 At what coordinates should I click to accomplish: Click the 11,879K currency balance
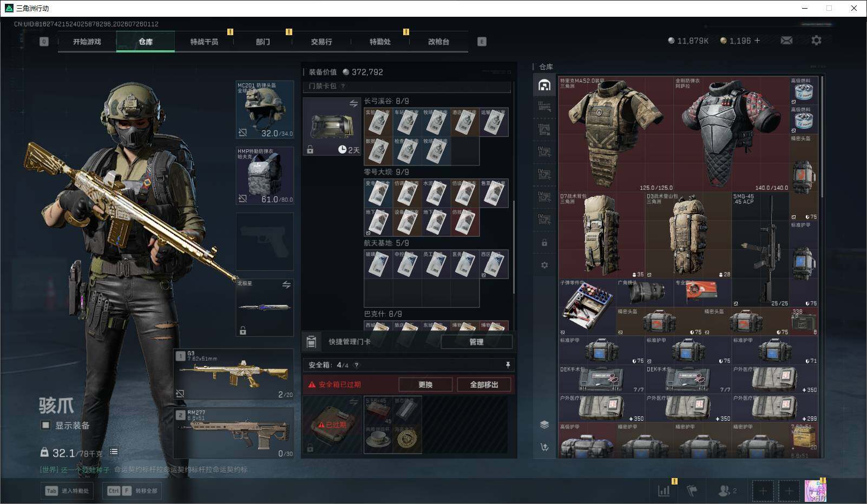click(x=688, y=41)
